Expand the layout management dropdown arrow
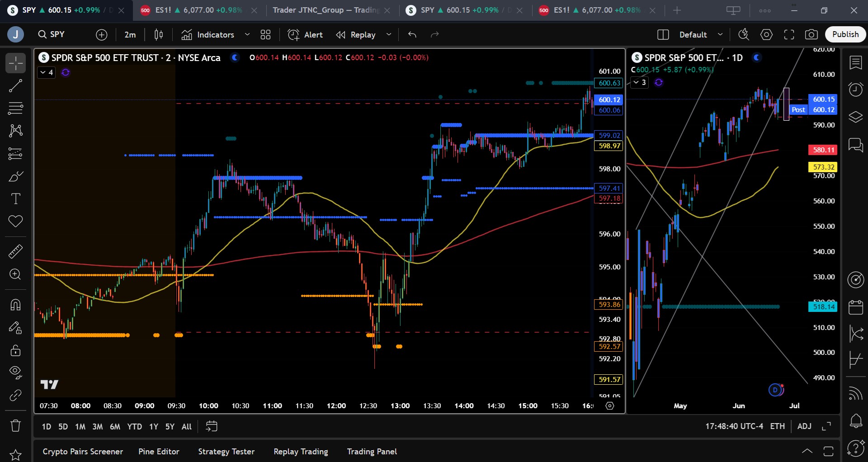Screen dimensions: 868x462 coord(721,34)
